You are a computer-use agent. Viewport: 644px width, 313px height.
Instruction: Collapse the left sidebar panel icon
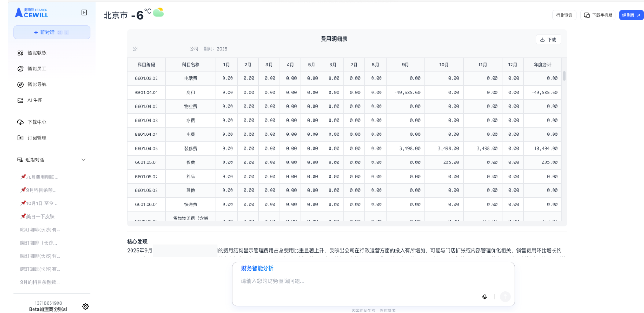click(84, 13)
